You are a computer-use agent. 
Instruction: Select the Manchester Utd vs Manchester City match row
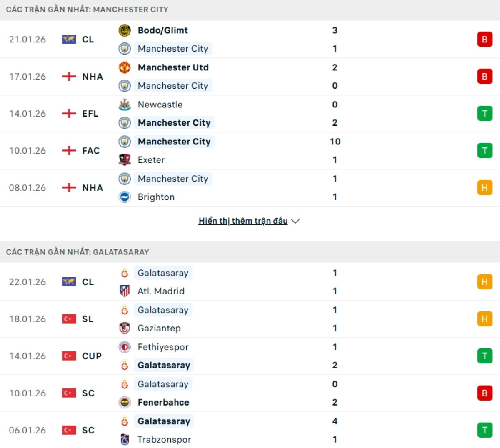(x=250, y=77)
